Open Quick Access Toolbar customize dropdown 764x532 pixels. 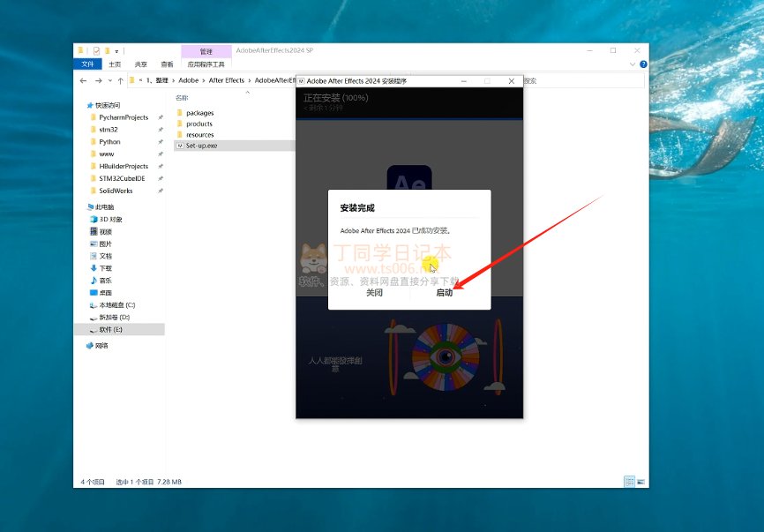pyautogui.click(x=116, y=51)
